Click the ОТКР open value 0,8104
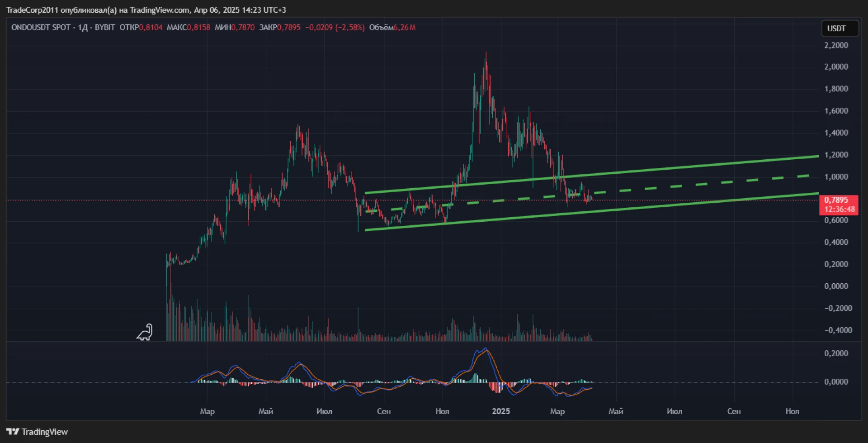 [x=150, y=28]
